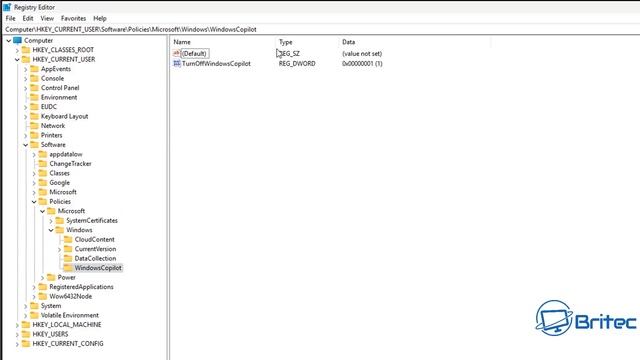
Task: Click the (value not set) data cell
Action: coord(362,53)
